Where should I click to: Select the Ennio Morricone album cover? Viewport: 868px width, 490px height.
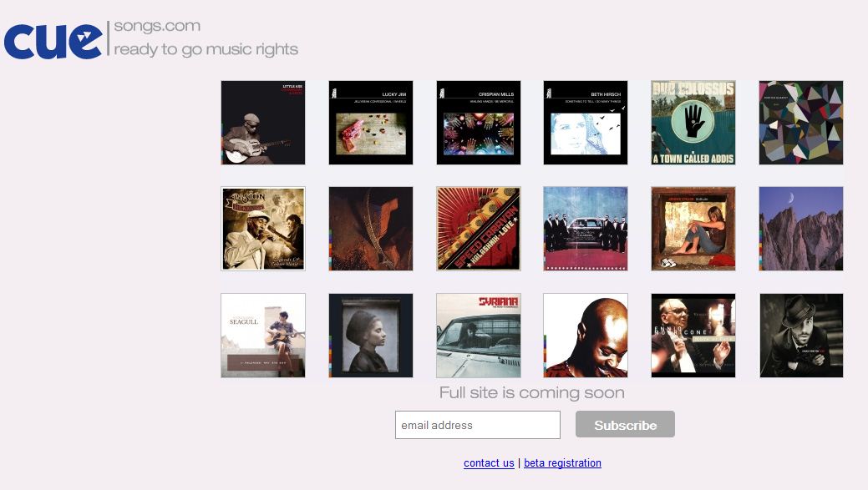click(693, 336)
